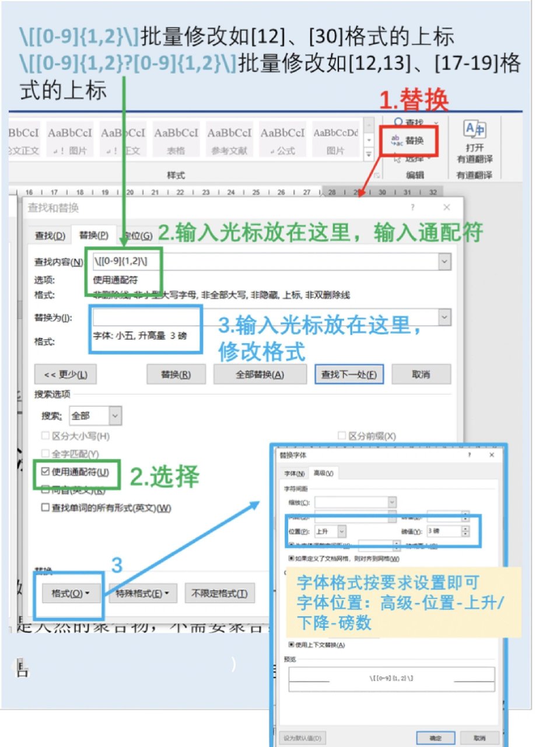Click the 预览 box showing \[[0-9]{1,2}\]
560x747 pixels.
pyautogui.click(x=391, y=679)
